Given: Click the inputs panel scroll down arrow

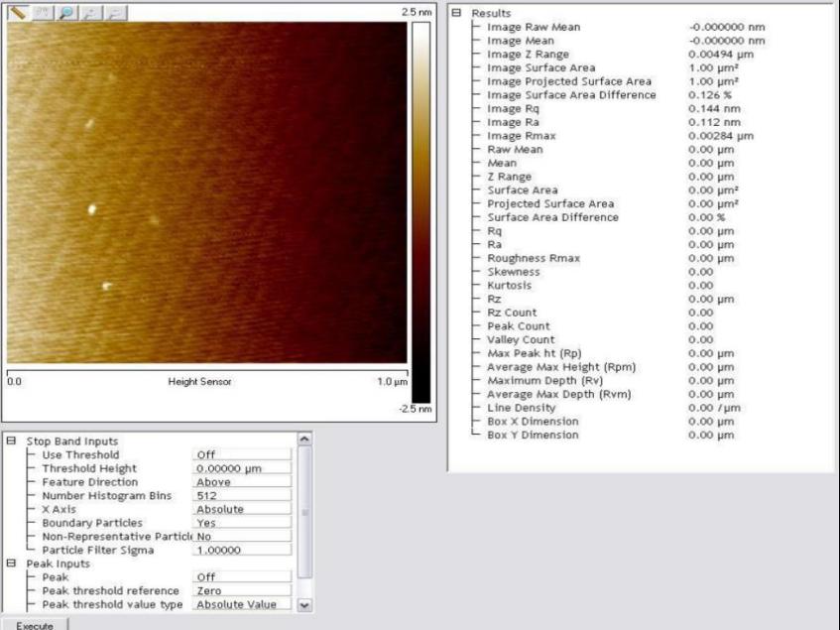Looking at the screenshot, I should pos(304,604).
